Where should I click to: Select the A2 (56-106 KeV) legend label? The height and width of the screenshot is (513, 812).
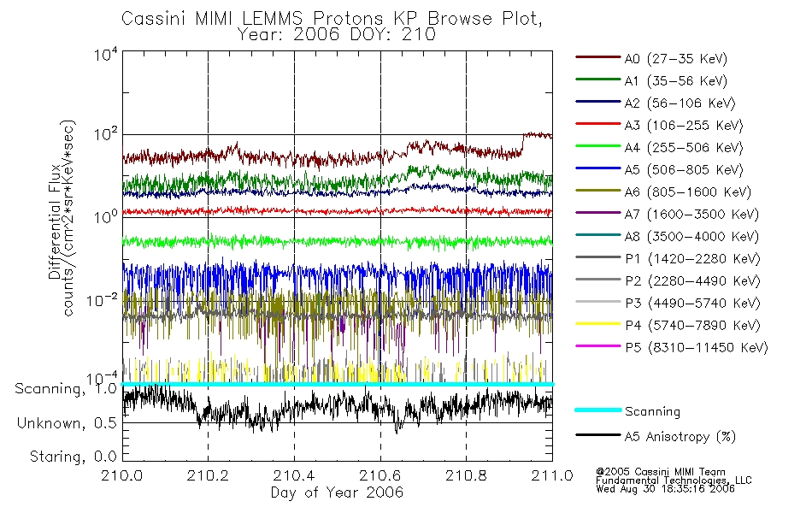click(680, 103)
